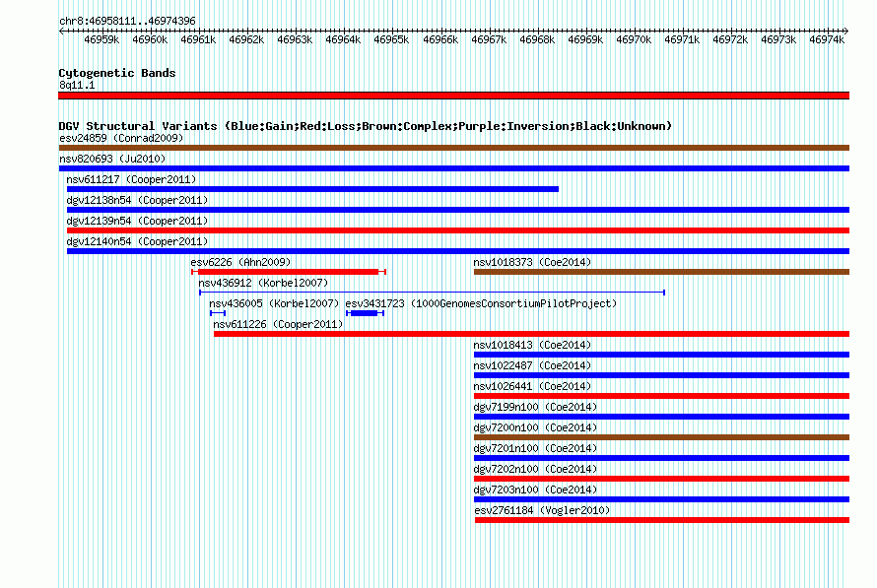The height and width of the screenshot is (588, 877).
Task: Open nsv1018413 (Coe2014) label
Action: [532, 345]
